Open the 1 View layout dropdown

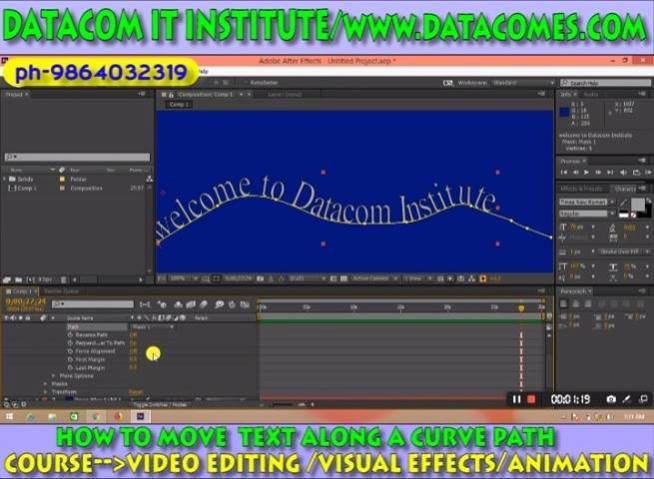tap(418, 278)
